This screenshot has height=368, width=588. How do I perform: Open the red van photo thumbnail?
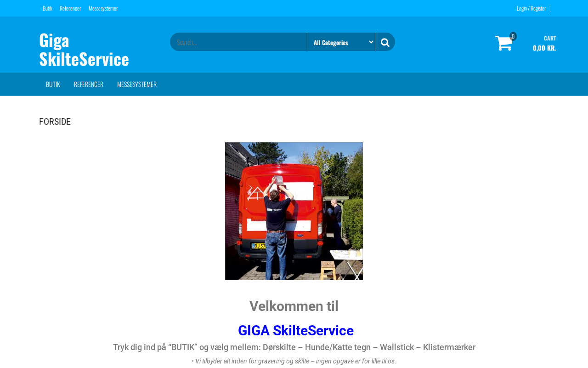click(294, 211)
